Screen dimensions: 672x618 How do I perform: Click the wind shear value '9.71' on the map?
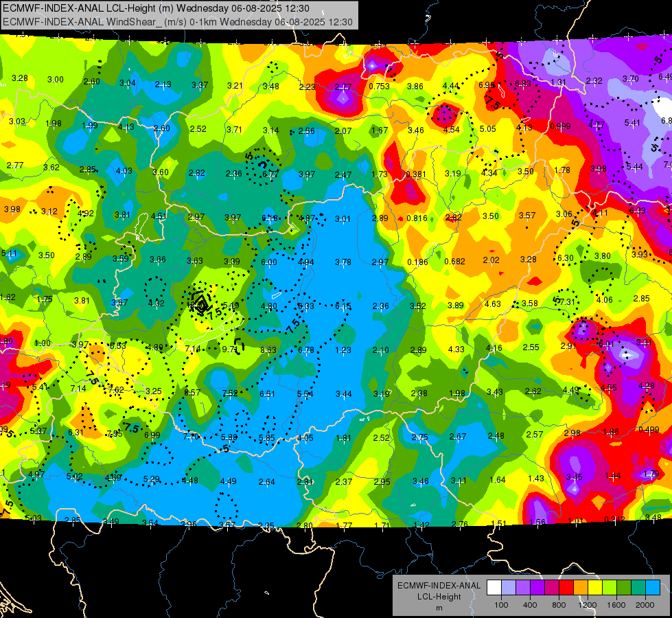tap(230, 350)
